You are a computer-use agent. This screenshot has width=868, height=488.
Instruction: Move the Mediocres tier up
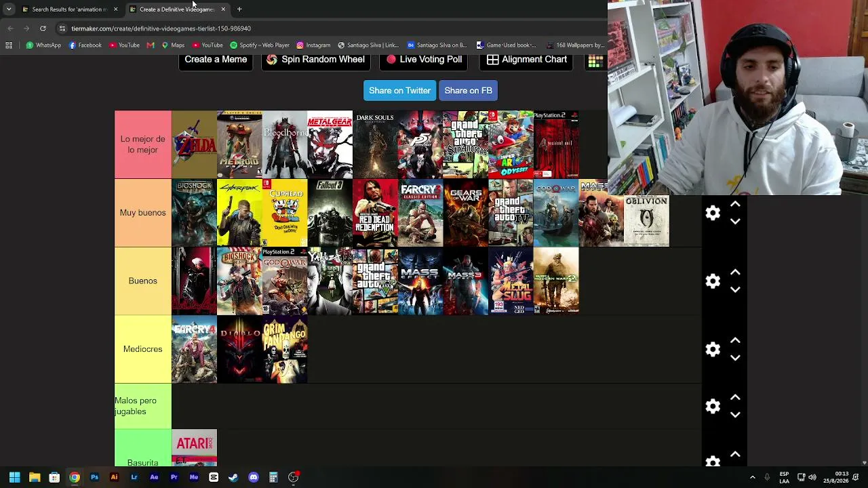coord(735,340)
